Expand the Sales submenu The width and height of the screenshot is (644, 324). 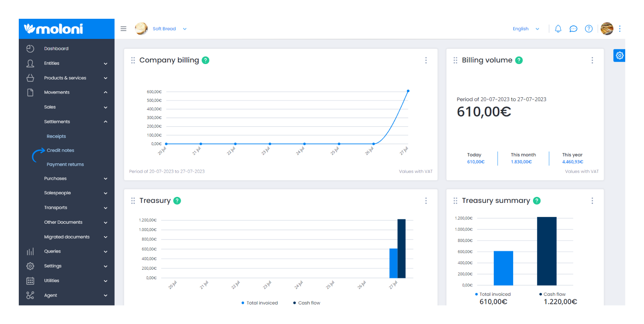(106, 107)
